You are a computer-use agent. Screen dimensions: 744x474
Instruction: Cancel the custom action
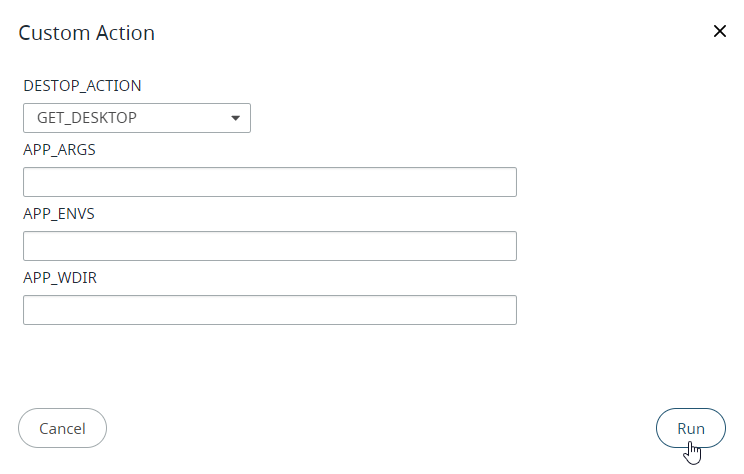62,428
